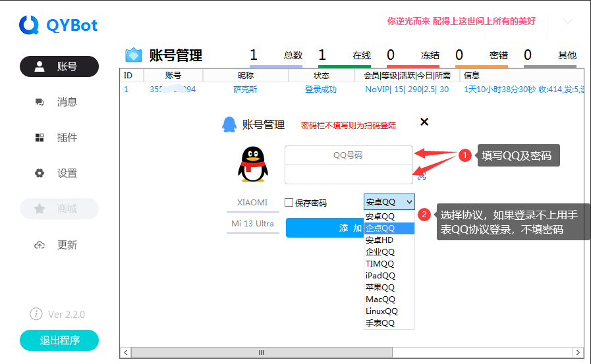Click the star icon beside 商城

(x=39, y=209)
